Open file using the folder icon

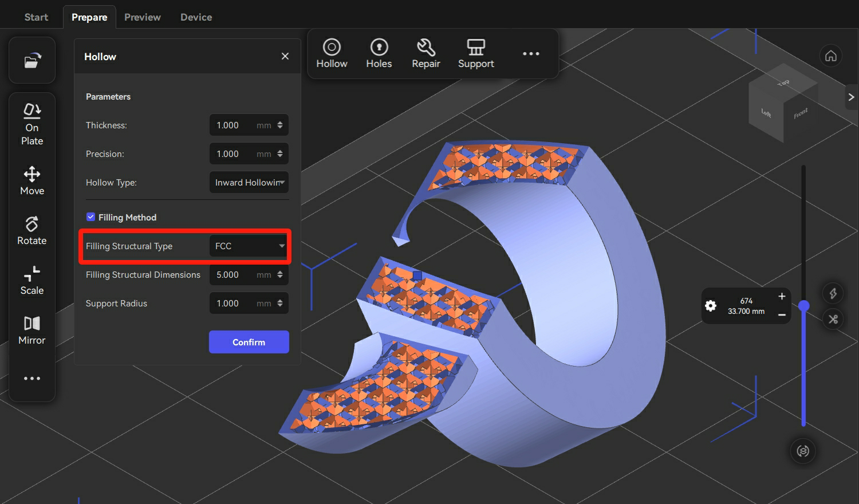tap(32, 60)
